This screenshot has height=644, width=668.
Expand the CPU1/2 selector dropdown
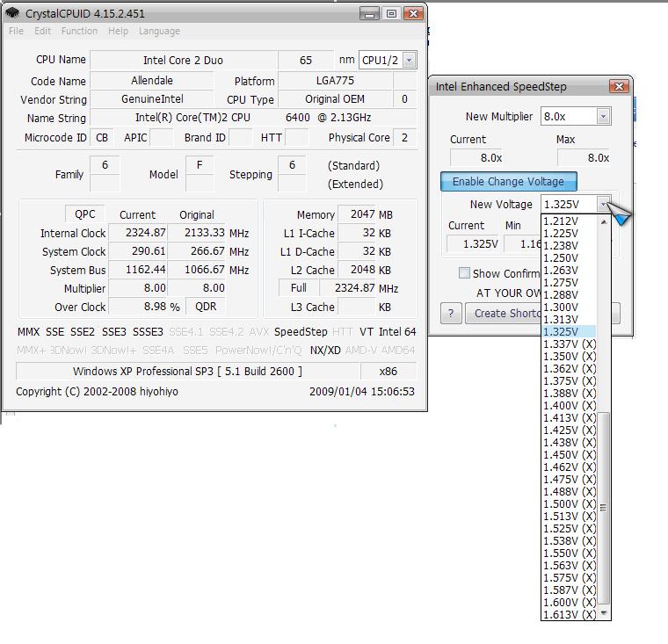(409, 60)
